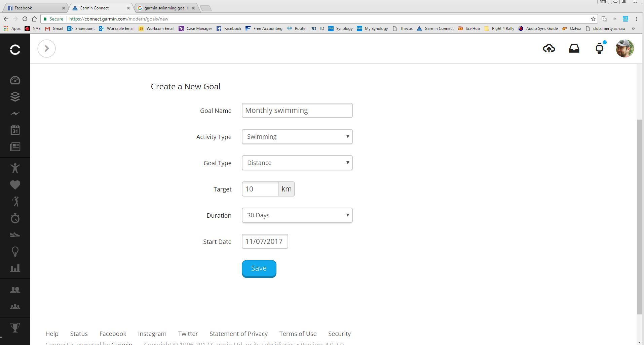This screenshot has width=644, height=345.
Task: Open the Duration dropdown
Action: coord(297,215)
